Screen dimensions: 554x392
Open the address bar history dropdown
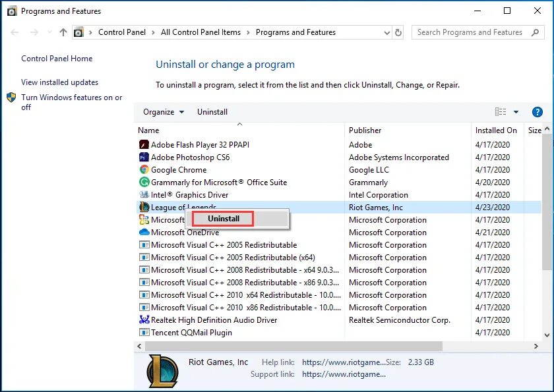click(387, 32)
